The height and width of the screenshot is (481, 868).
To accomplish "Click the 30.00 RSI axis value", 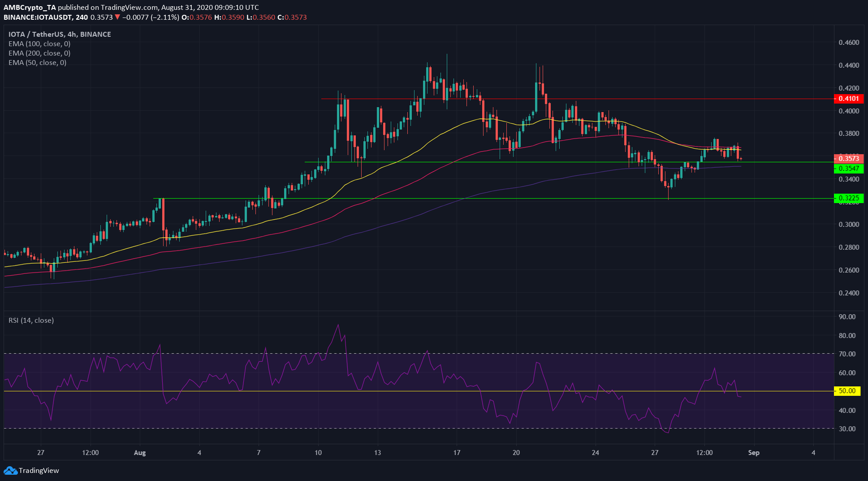I will click(x=847, y=429).
